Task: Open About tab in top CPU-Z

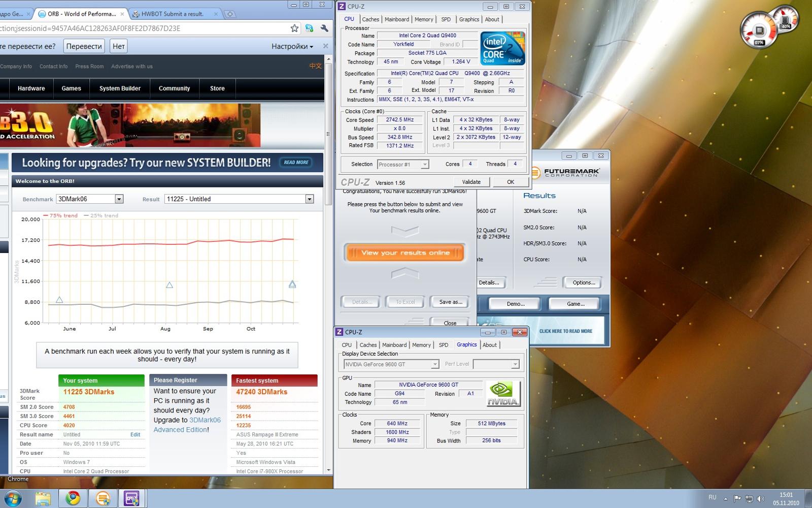Action: click(492, 19)
